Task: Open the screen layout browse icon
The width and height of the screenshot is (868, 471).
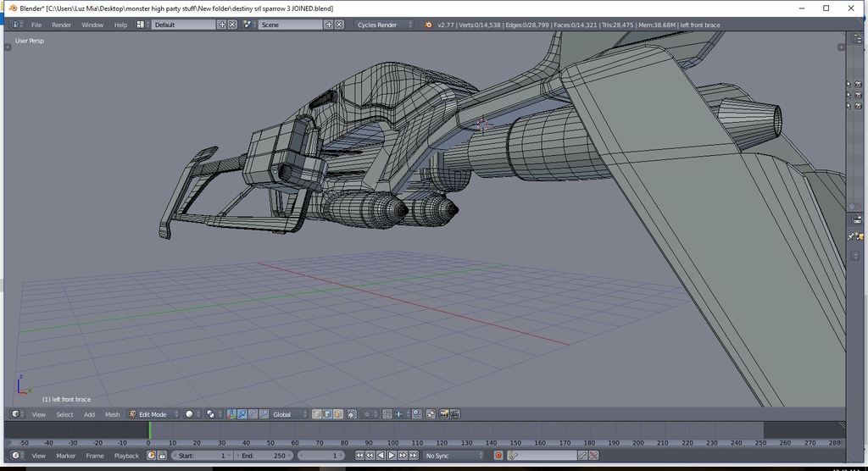Action: click(142, 25)
